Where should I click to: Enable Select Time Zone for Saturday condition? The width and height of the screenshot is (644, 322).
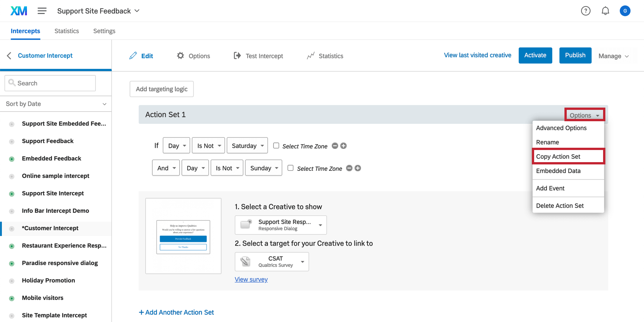click(x=276, y=145)
